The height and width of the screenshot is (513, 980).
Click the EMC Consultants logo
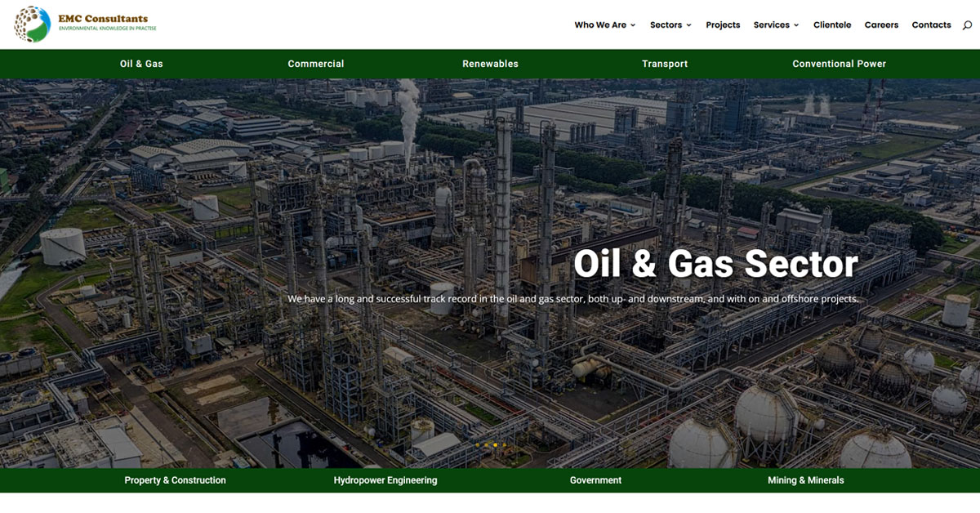[85, 25]
